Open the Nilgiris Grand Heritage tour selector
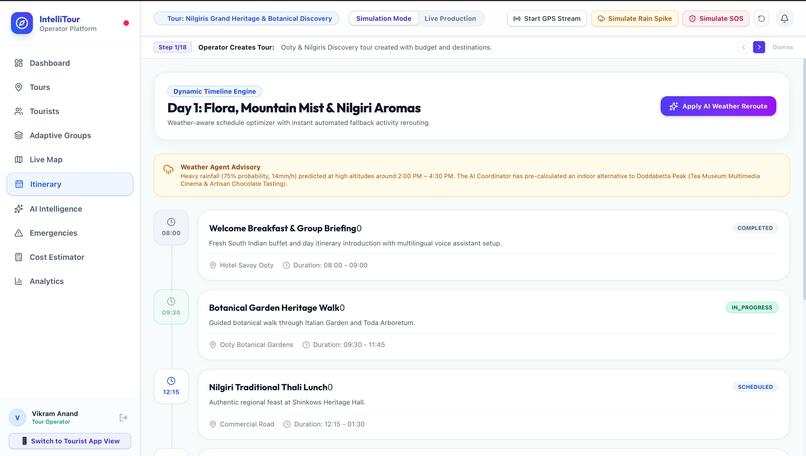The height and width of the screenshot is (456, 806). [246, 19]
